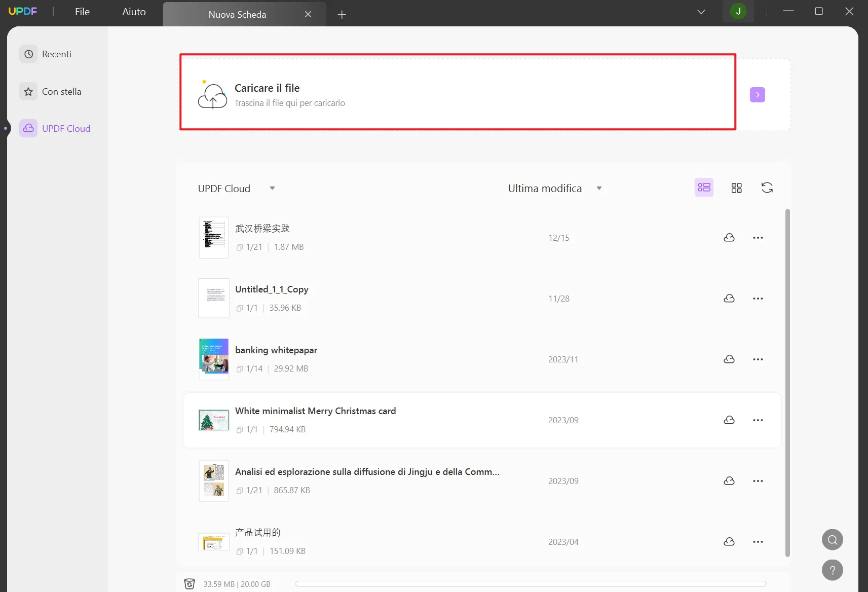Select UPDF Cloud in the sidebar
This screenshot has width=868, height=592.
click(56, 129)
